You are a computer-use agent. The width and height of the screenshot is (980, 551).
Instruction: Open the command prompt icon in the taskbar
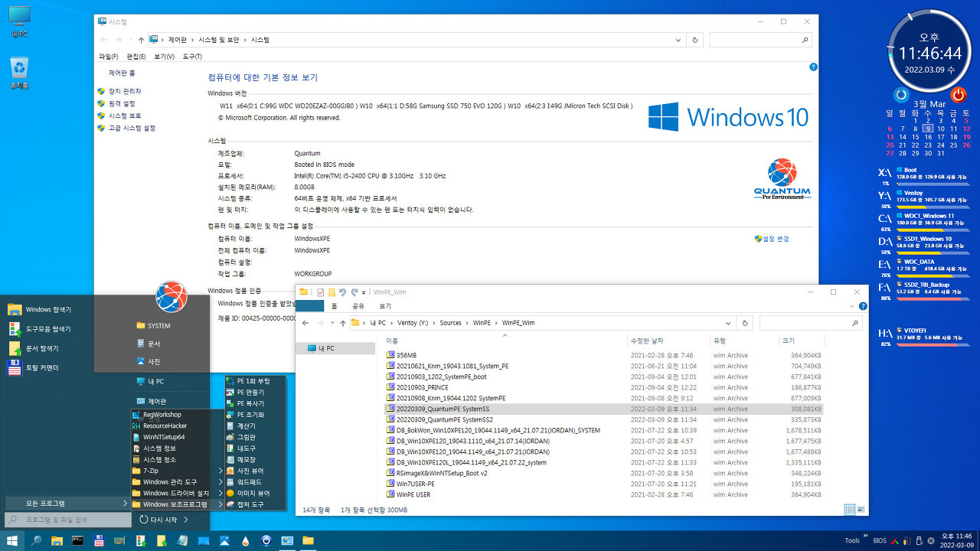point(77,541)
